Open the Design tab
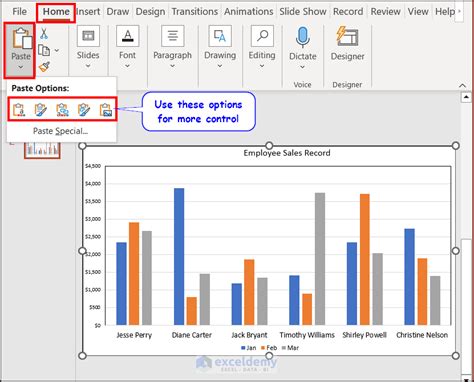This screenshot has height=382, width=474. (150, 12)
